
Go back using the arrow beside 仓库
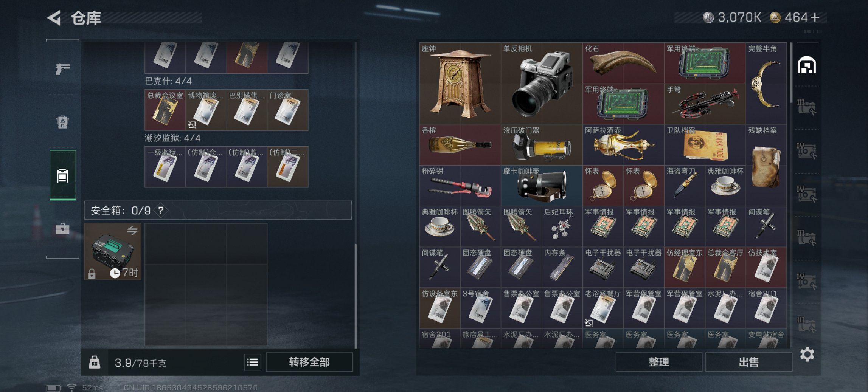coord(54,18)
